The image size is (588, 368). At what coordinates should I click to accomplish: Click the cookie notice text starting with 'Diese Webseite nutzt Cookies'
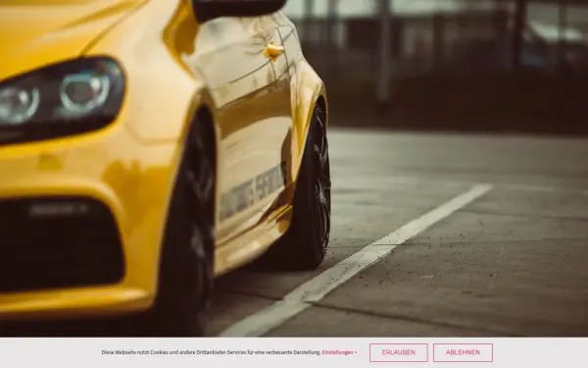(x=211, y=352)
